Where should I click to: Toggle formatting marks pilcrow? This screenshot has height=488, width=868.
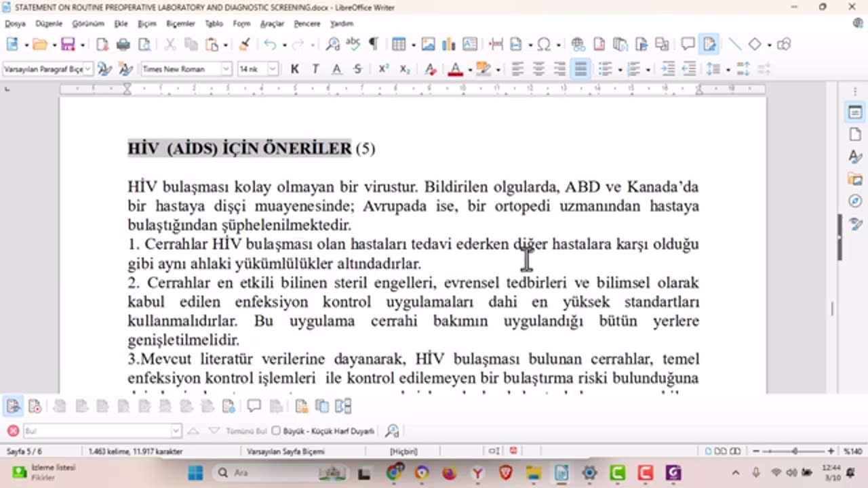coord(373,45)
